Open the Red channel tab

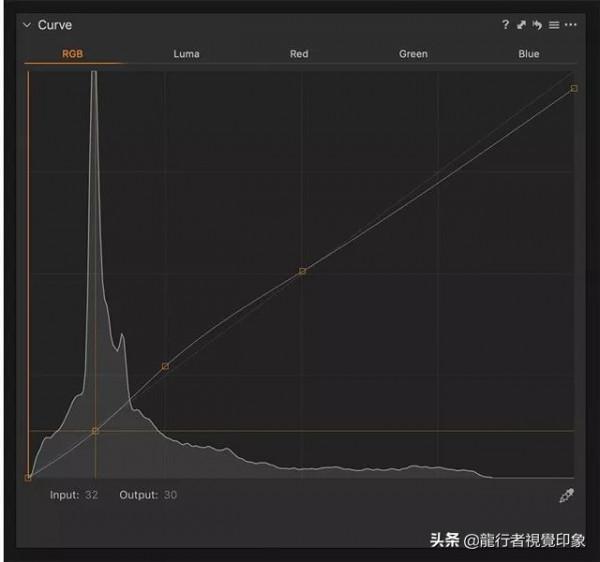(299, 54)
